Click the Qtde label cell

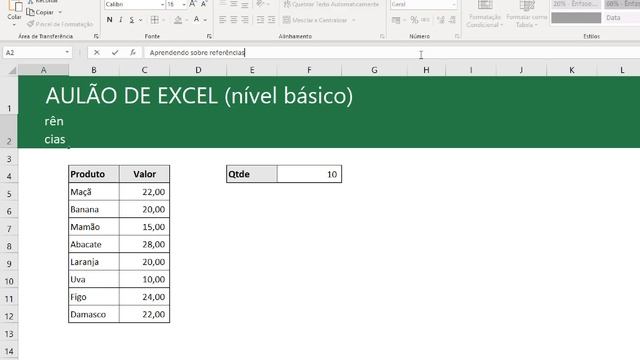252,174
